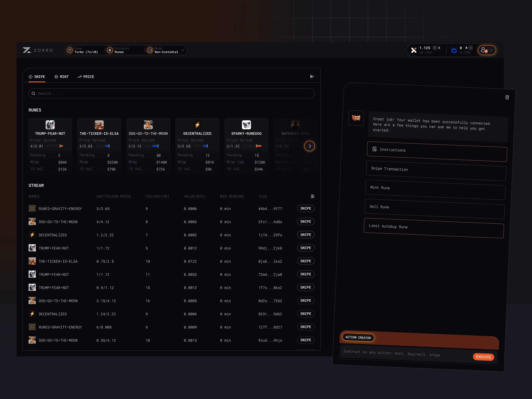Viewport: 532px width, 399px height.
Task: Click the trash icon to clear chat
Action: [x=507, y=97]
